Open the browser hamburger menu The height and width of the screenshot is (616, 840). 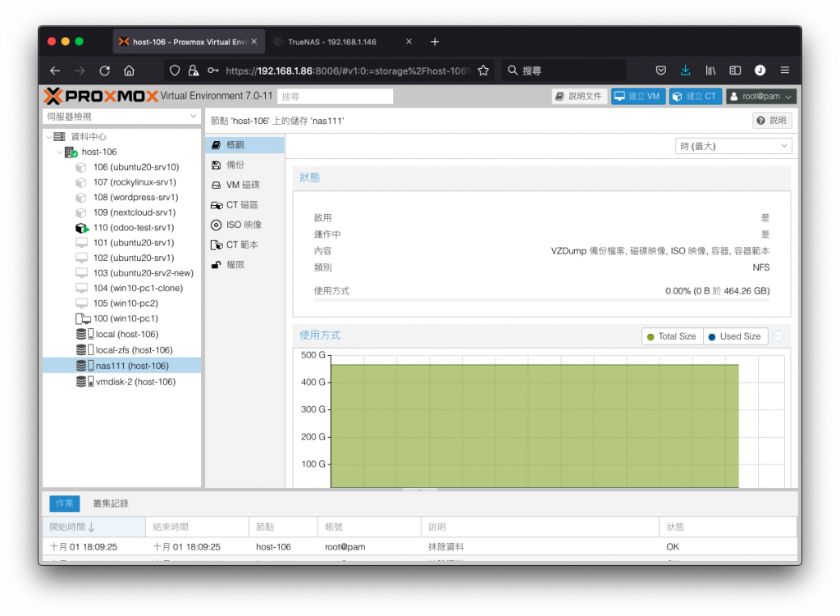[x=785, y=71]
